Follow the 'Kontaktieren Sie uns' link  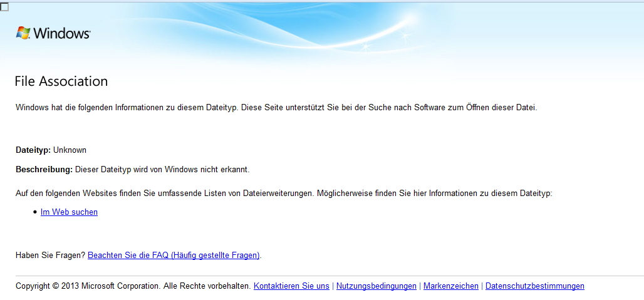click(291, 286)
